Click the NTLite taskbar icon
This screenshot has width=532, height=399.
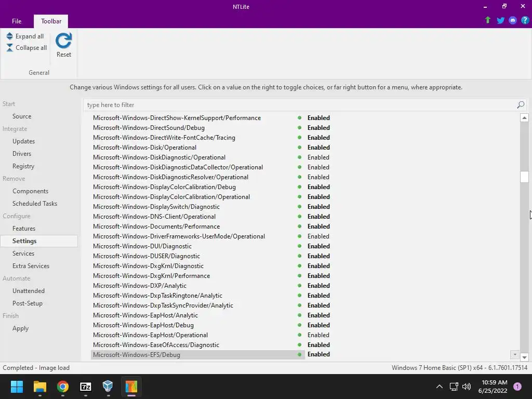pos(131,387)
